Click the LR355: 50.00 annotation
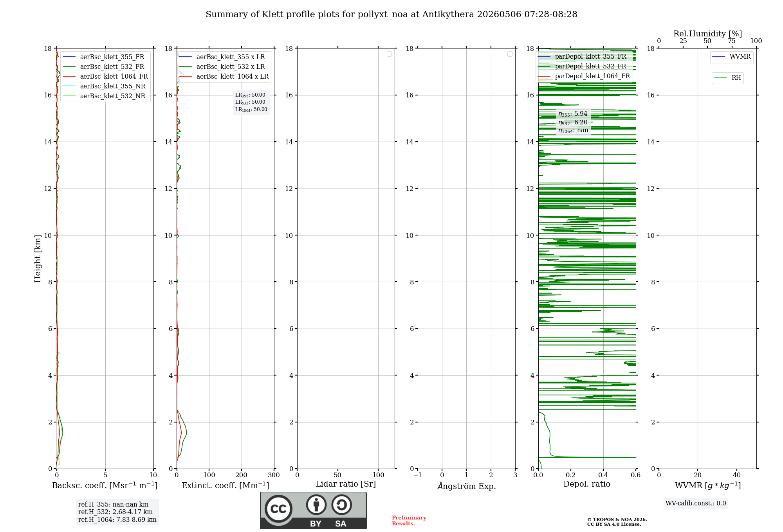783x532 pixels. click(x=250, y=95)
